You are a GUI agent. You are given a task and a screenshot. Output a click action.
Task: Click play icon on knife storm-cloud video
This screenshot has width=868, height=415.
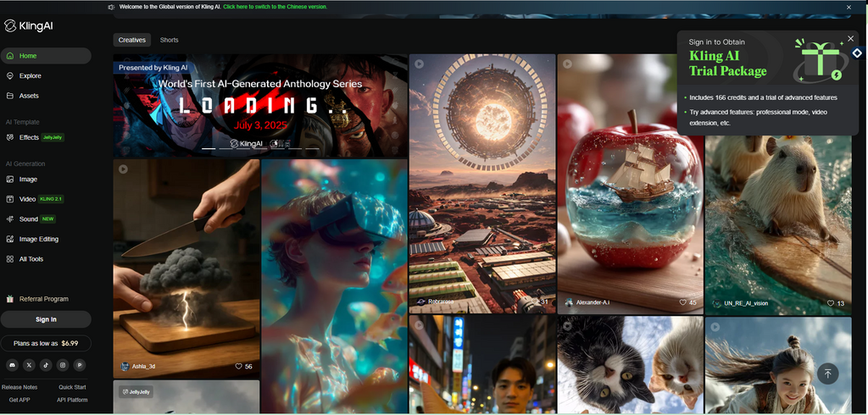click(x=123, y=169)
